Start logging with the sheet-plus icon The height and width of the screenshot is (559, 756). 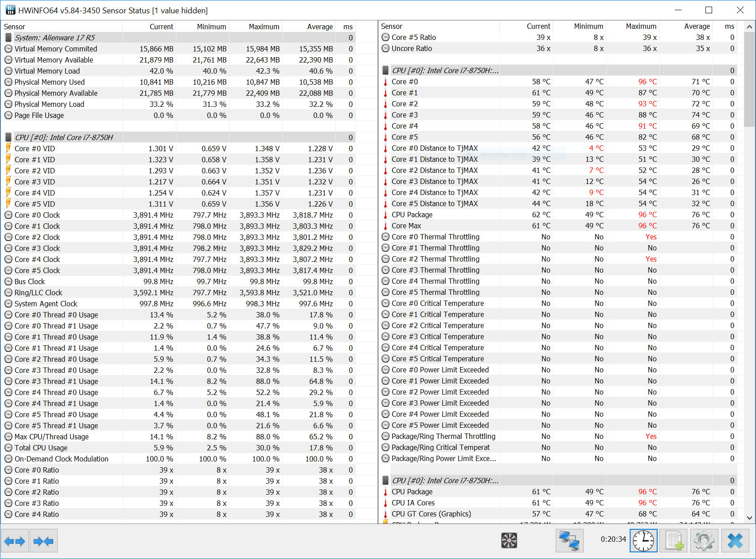674,541
